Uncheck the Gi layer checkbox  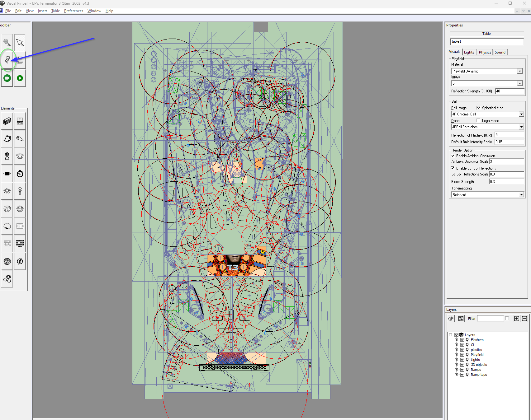[x=462, y=345]
